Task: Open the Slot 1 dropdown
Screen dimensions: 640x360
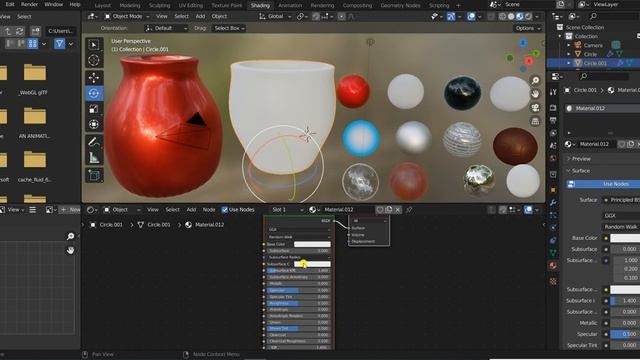Action: (x=287, y=210)
